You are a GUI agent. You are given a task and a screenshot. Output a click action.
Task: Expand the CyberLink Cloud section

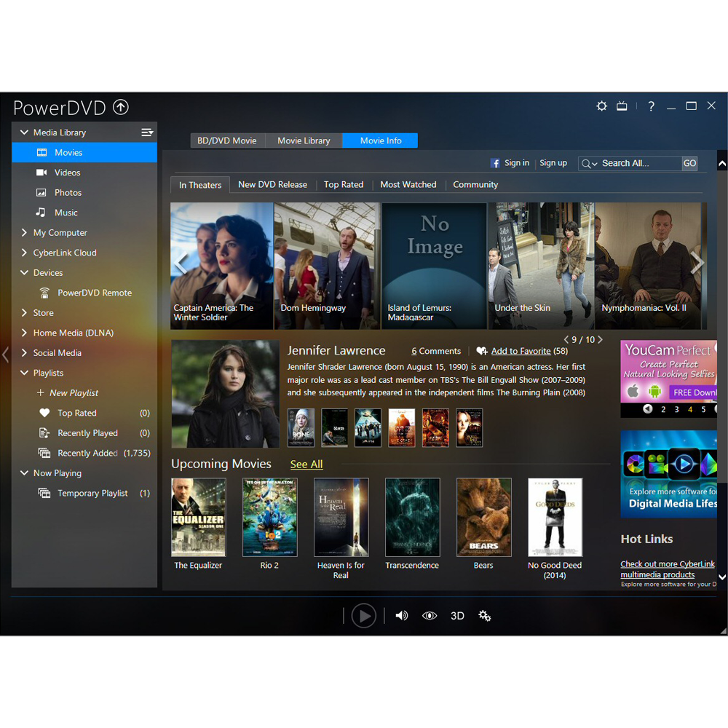(24, 253)
